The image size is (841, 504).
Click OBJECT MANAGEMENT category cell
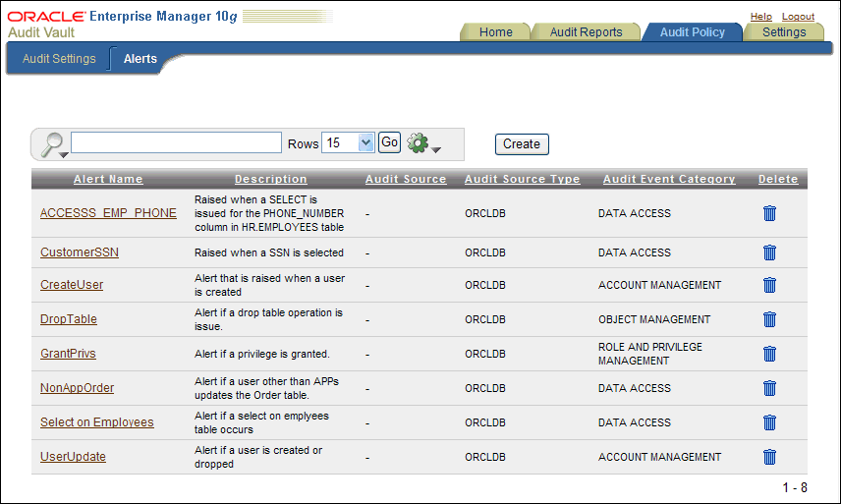[x=654, y=319]
